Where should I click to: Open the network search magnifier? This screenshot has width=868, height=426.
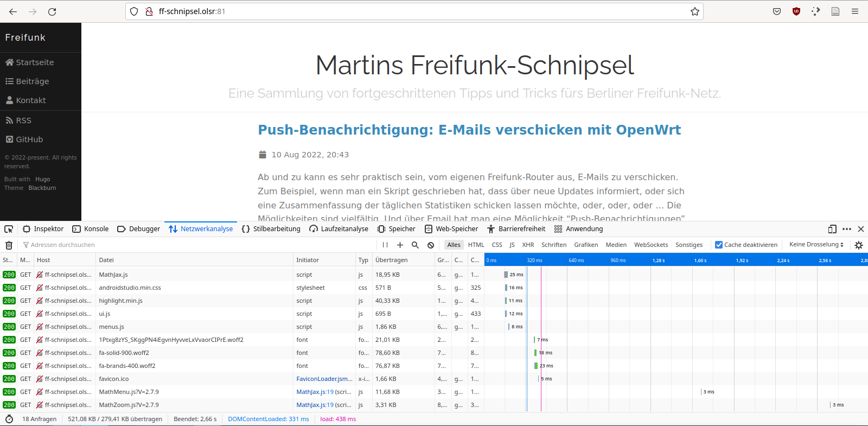(416, 245)
